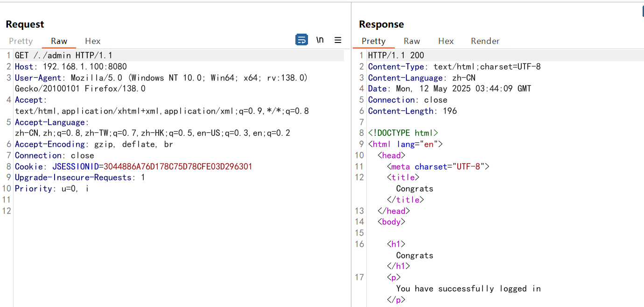
Task: Click the request Connection: close header
Action: [55, 156]
